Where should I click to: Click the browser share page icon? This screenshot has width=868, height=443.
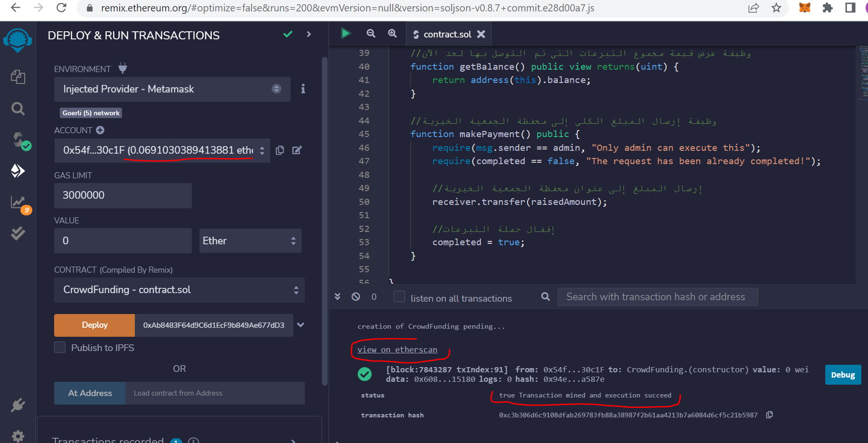click(x=754, y=8)
